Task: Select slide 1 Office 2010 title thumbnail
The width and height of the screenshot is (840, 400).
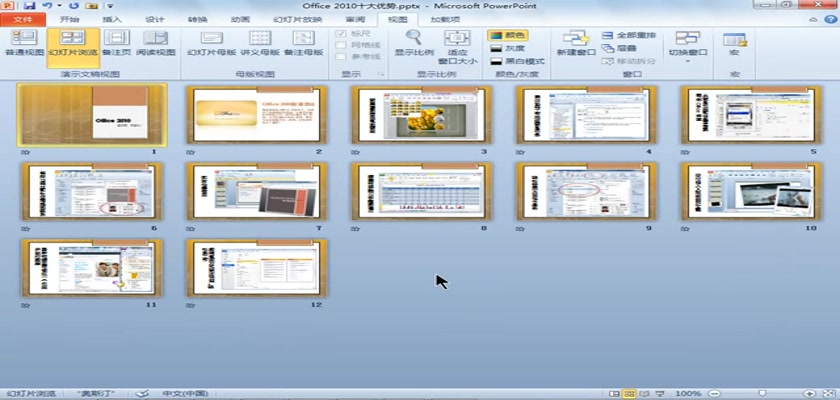Action: tap(92, 115)
